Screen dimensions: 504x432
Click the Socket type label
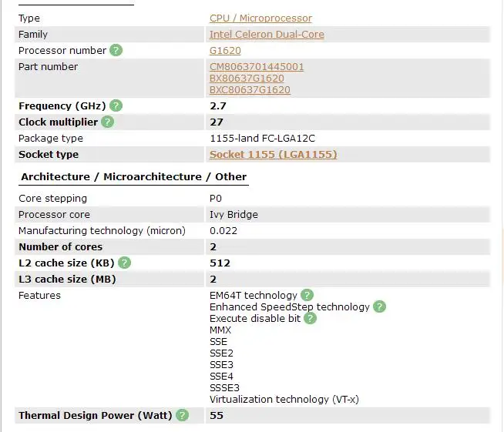tap(49, 155)
